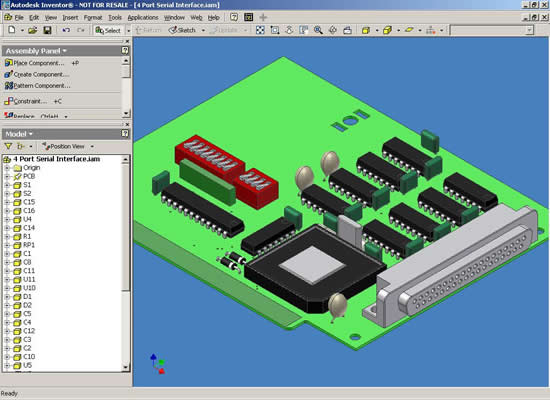Click the 3D axis indicator triad

coord(157,364)
